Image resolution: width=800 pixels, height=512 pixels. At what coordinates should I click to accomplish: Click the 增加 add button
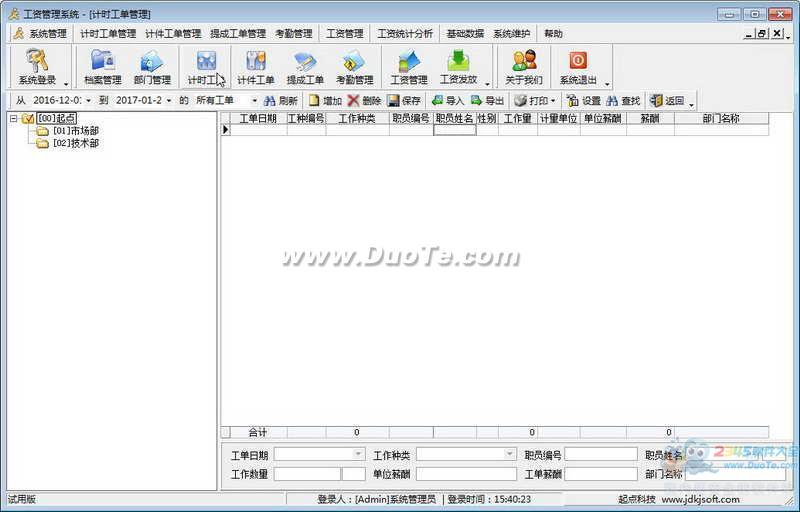pos(325,101)
